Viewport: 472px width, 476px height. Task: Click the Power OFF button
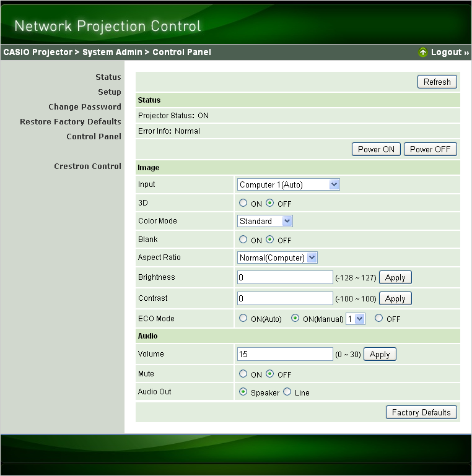click(430, 149)
